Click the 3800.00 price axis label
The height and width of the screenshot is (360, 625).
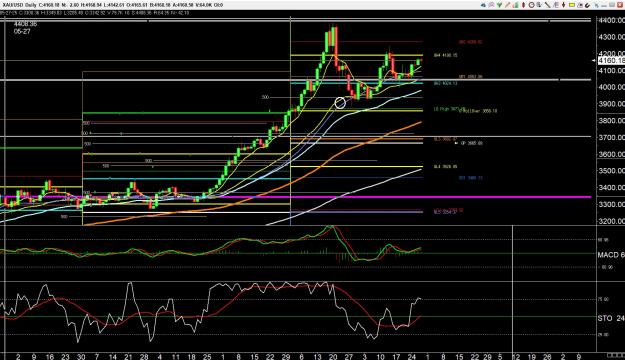[x=611, y=121]
